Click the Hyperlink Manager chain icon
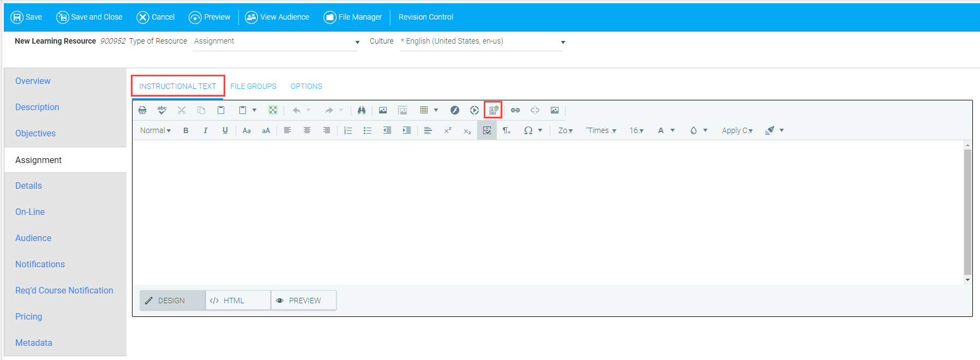The width and height of the screenshot is (980, 360). point(515,110)
